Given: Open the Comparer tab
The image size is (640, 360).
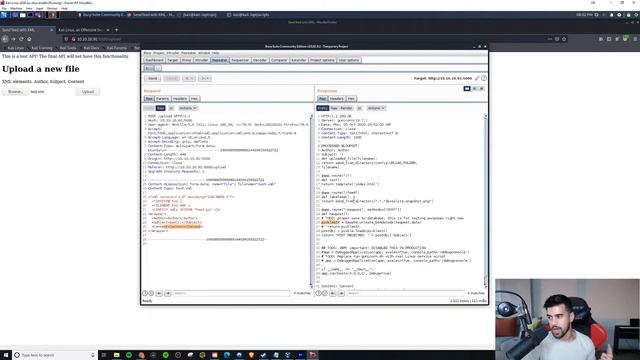Looking at the screenshot, I should pos(279,60).
